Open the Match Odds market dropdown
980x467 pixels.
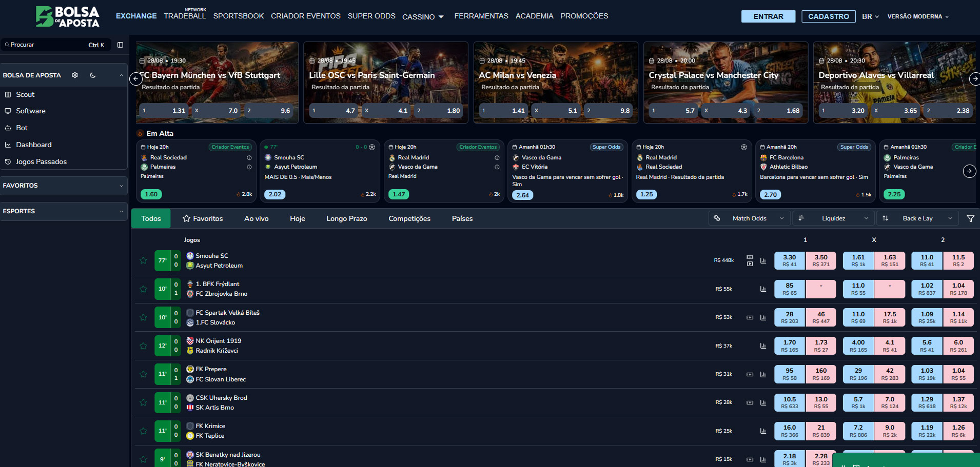tap(749, 218)
